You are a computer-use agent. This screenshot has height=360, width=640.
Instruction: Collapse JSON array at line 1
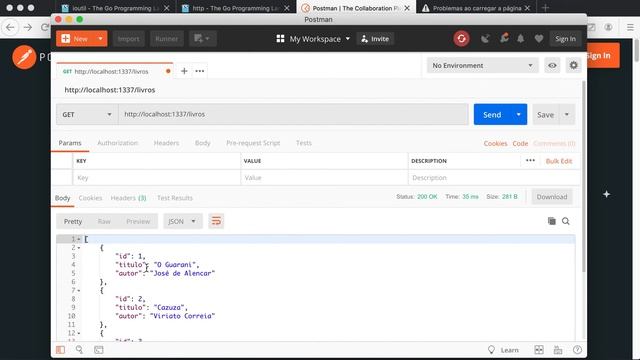79,239
